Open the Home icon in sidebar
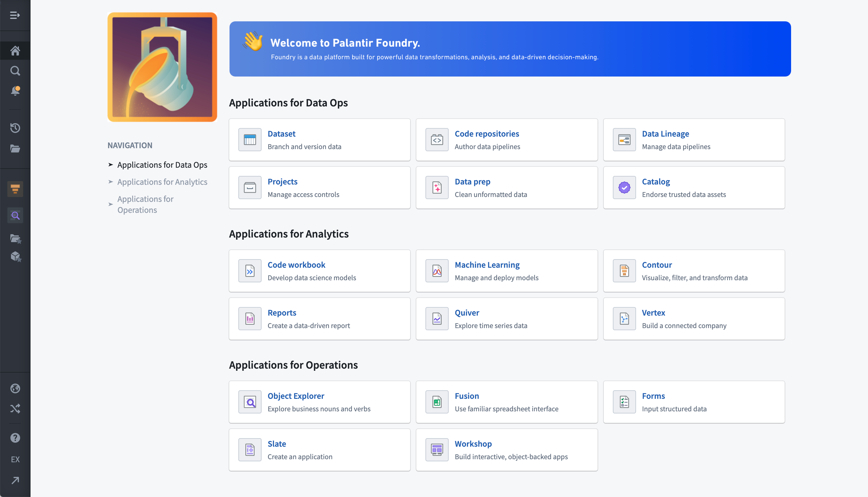Viewport: 868px width, 497px height. point(15,51)
